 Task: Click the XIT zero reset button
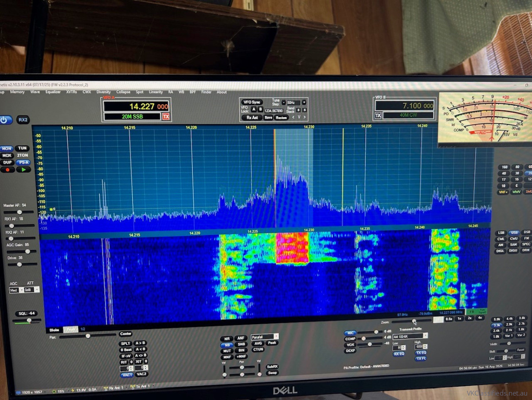point(146,361)
